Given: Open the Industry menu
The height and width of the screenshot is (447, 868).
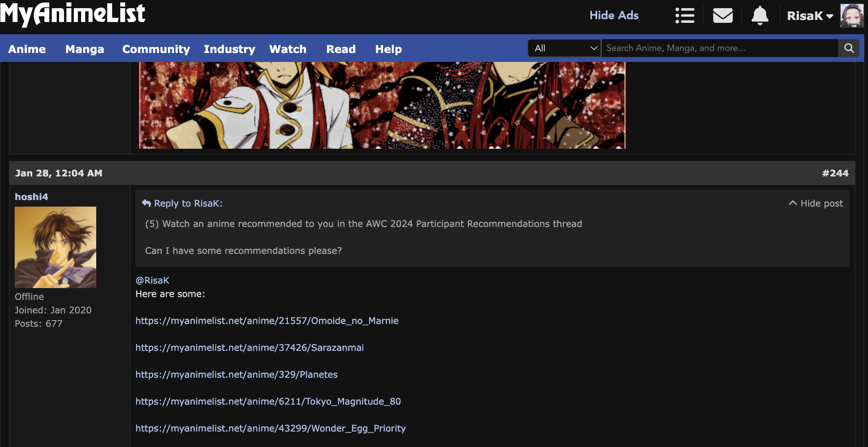Looking at the screenshot, I should coord(230,49).
